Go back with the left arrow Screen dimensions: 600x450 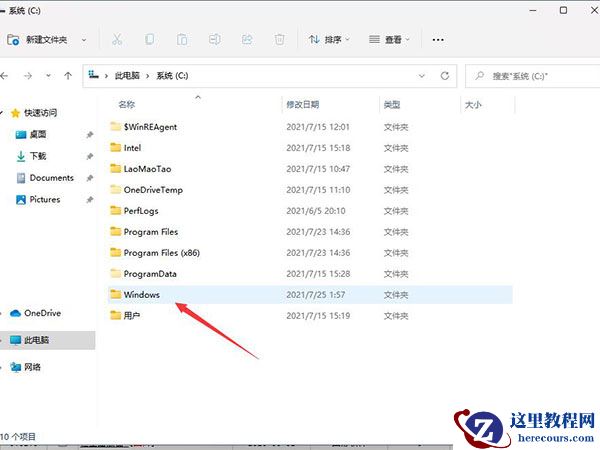click(4, 76)
